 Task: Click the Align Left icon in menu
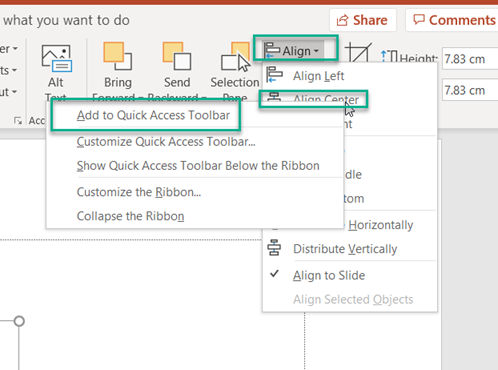pos(274,75)
